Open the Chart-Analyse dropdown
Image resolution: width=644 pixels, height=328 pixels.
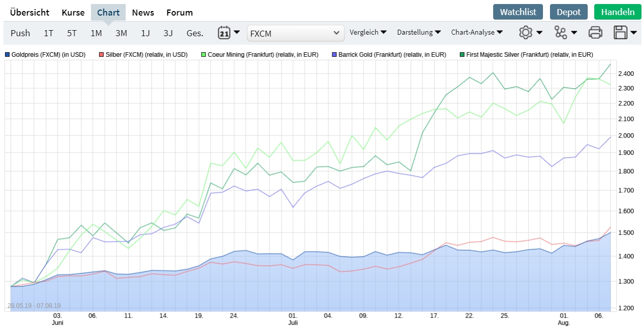[477, 33]
